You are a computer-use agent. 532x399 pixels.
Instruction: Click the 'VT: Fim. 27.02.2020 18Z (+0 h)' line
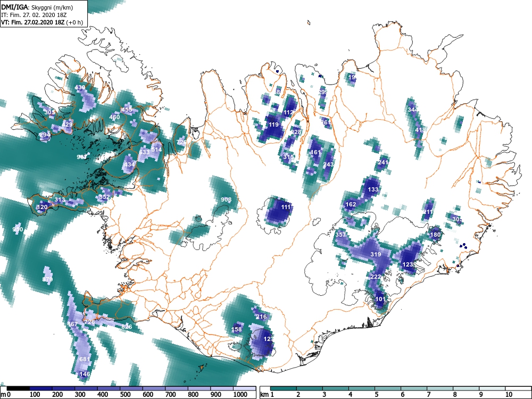42,22
